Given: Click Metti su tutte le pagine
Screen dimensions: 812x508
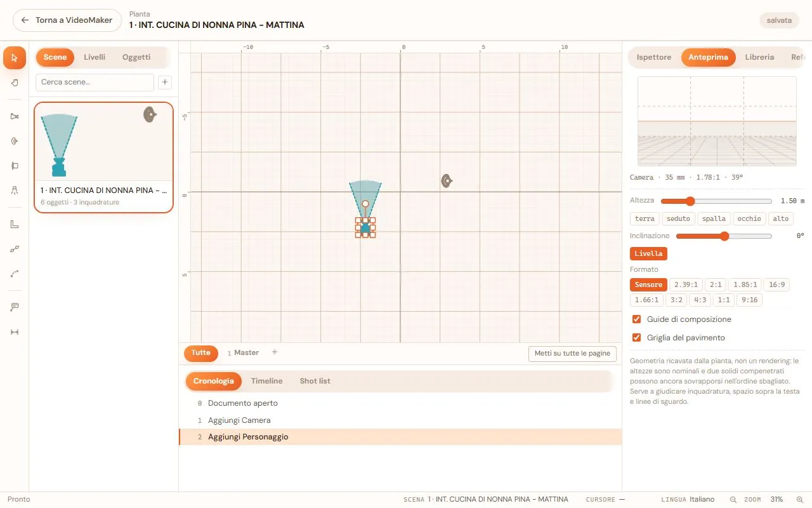Looking at the screenshot, I should (x=572, y=353).
